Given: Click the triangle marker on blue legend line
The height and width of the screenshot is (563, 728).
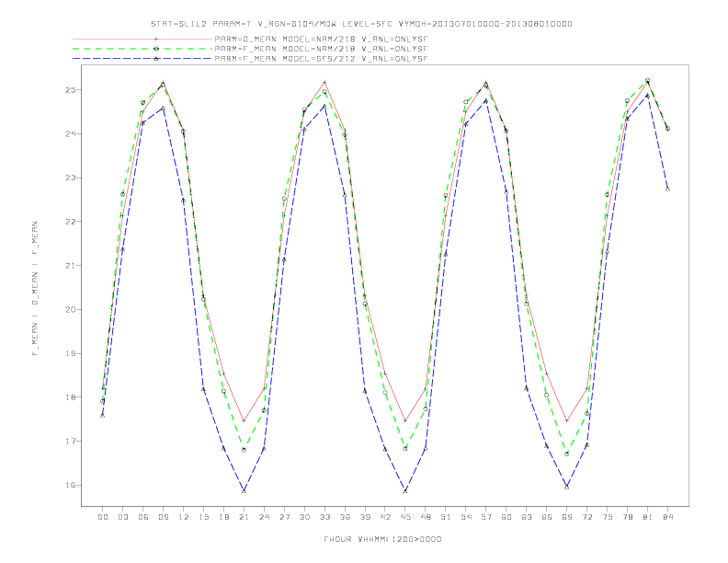Looking at the screenshot, I should tap(156, 59).
